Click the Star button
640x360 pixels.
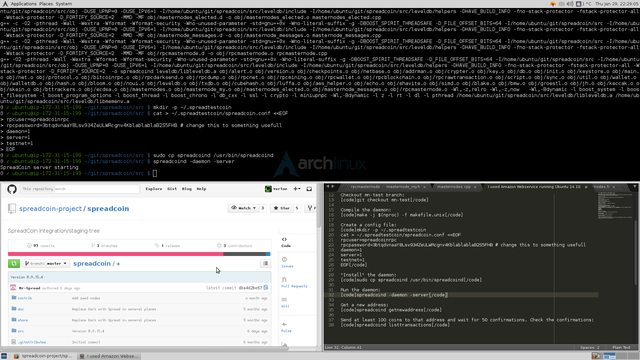tap(282, 208)
